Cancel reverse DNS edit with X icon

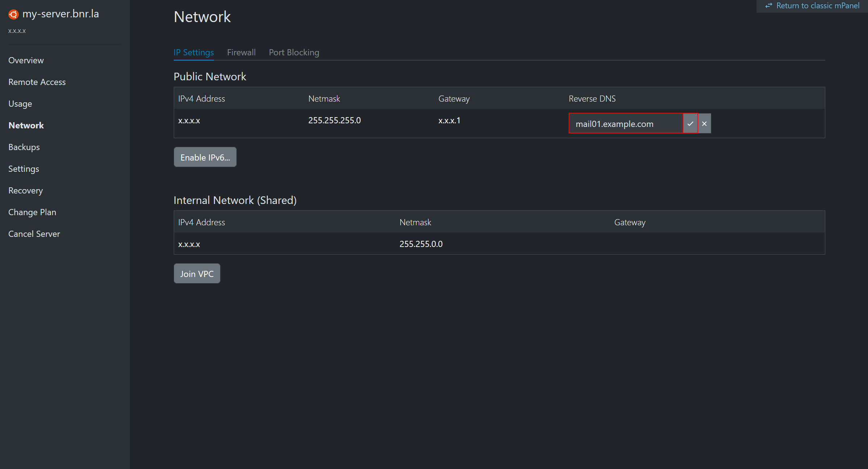pos(704,124)
